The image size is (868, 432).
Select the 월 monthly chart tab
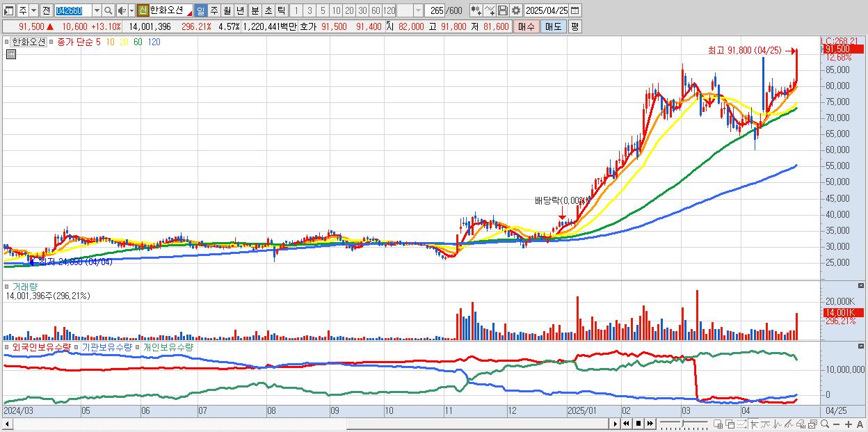point(227,10)
